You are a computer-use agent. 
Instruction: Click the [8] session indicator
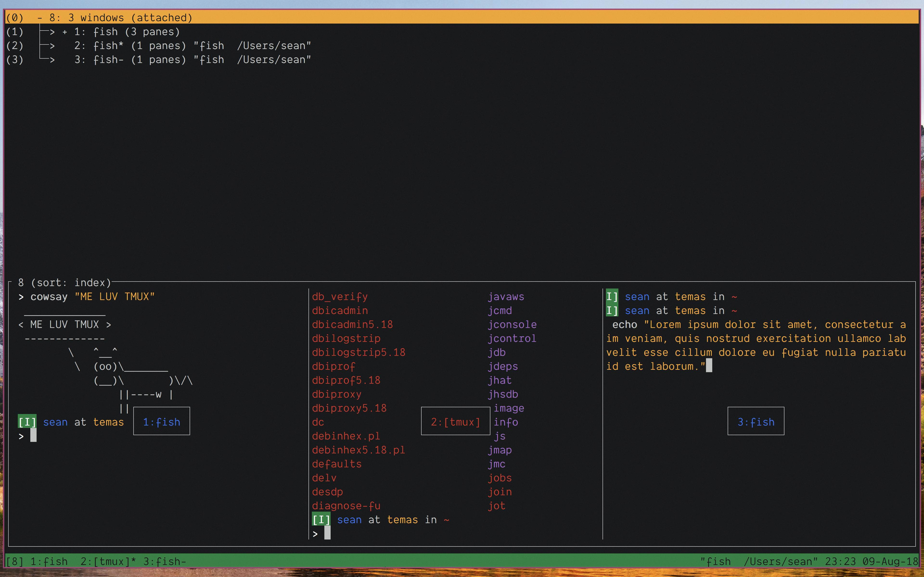coord(14,561)
